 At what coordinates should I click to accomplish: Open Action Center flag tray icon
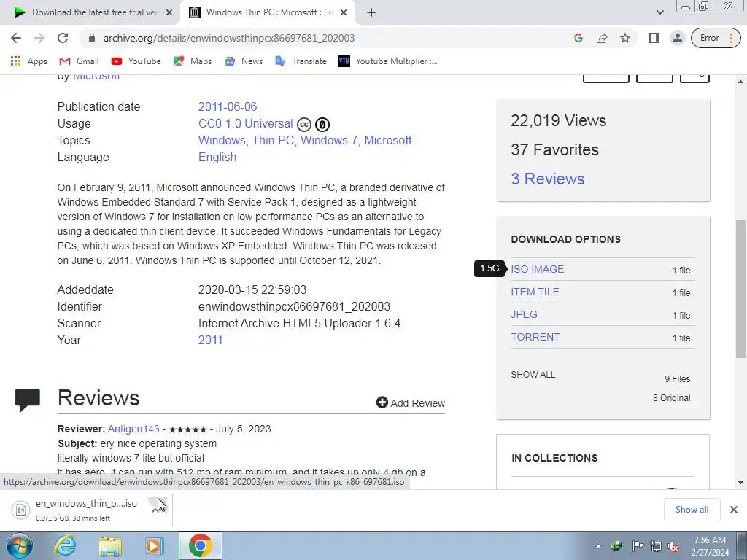(637, 545)
